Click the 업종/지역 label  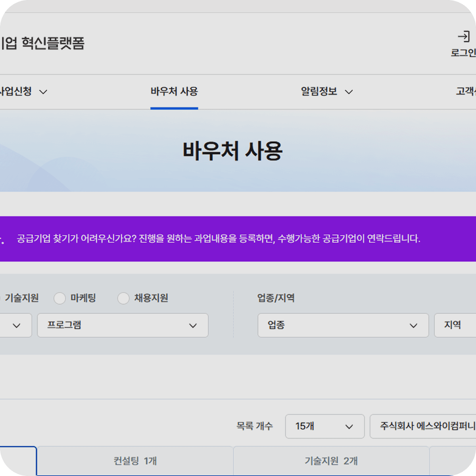276,298
